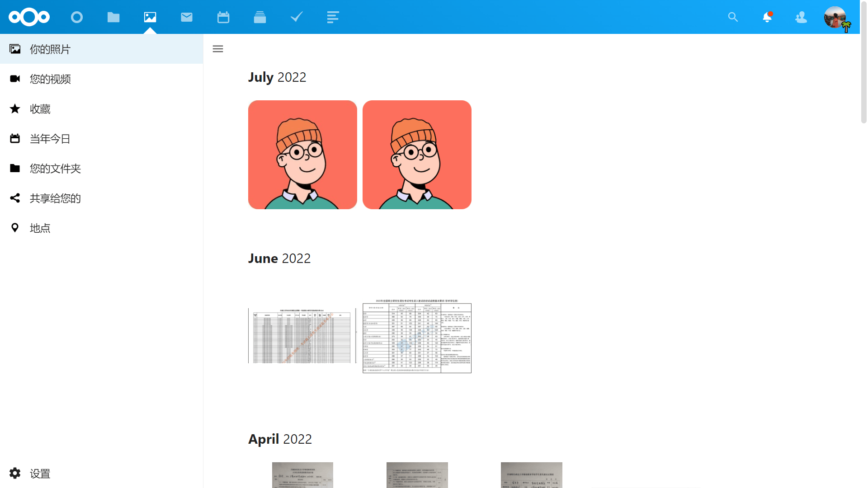Click the search magnifier icon
Image resolution: width=868 pixels, height=488 pixels.
[x=733, y=17]
